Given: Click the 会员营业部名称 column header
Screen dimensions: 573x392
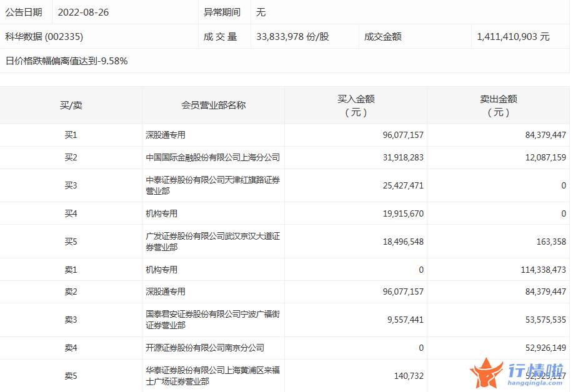Looking at the screenshot, I should (214, 105).
